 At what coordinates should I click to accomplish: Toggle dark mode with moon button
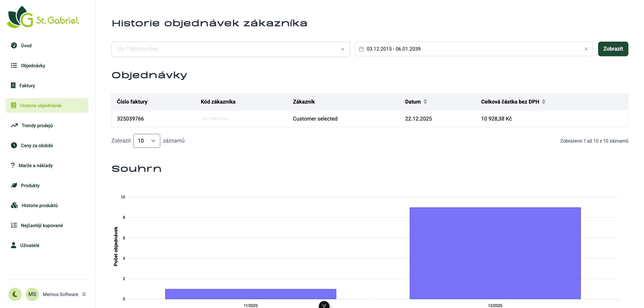tap(15, 294)
